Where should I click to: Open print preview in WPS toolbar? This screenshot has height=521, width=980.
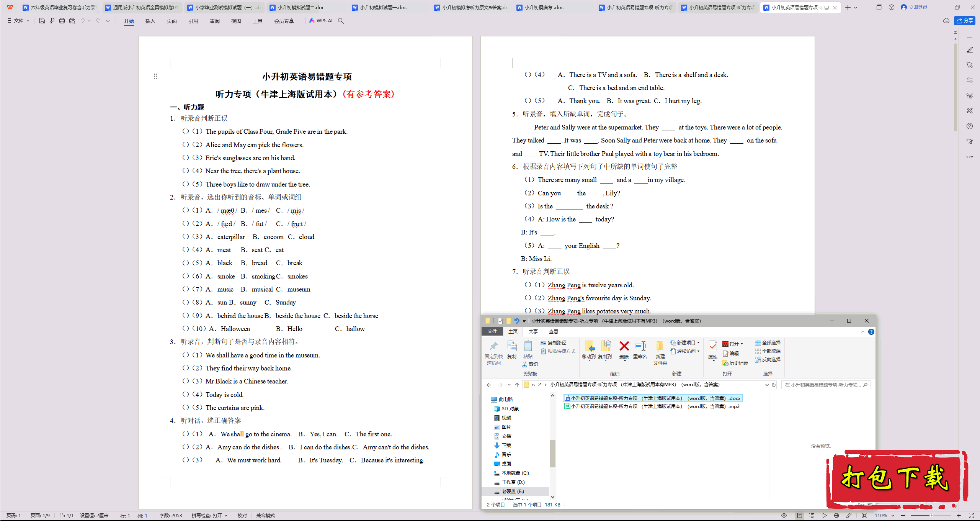[x=72, y=21]
